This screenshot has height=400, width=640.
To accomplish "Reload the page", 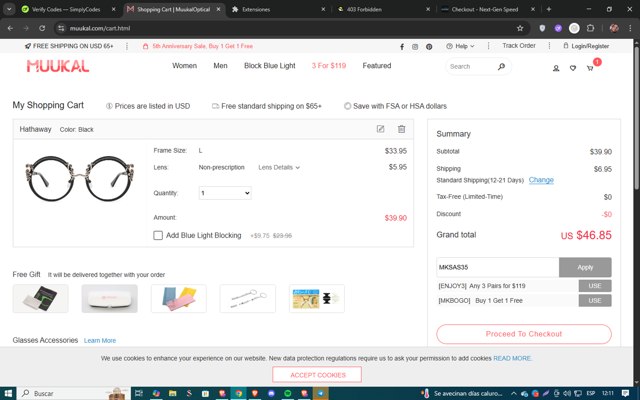I will [x=42, y=28].
